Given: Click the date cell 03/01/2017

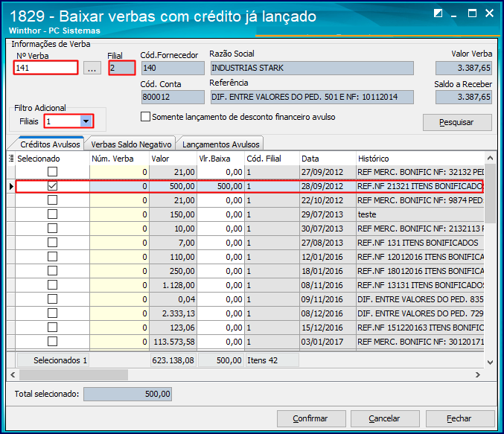Looking at the screenshot, I should [328, 342].
